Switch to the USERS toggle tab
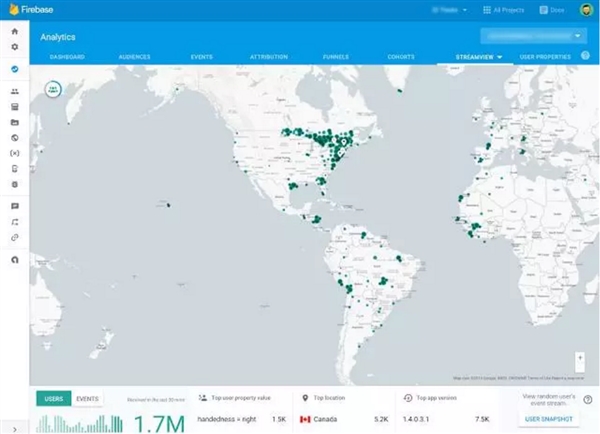 click(x=54, y=398)
